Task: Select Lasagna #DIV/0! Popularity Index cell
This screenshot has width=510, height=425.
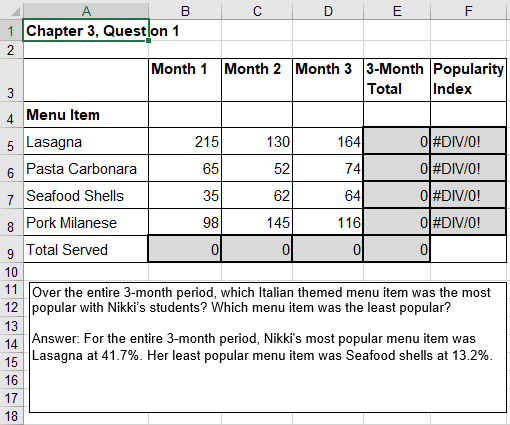Action: tap(468, 141)
